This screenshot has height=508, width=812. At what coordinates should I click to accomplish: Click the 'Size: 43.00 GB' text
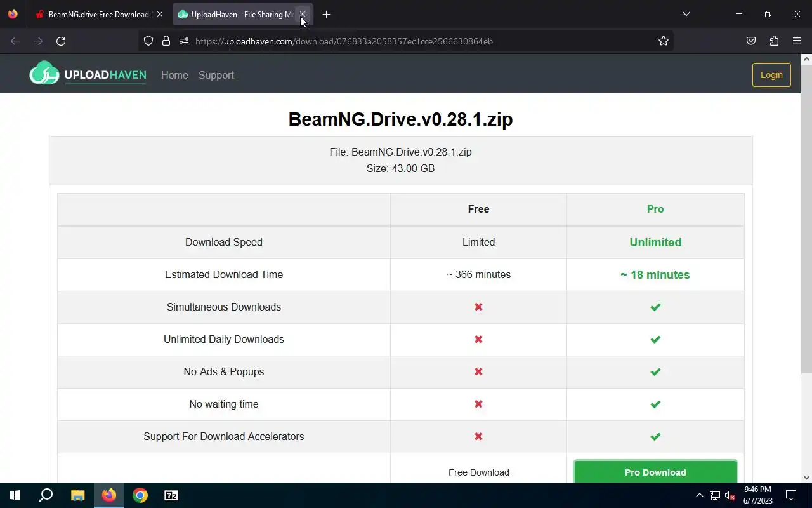pyautogui.click(x=400, y=168)
